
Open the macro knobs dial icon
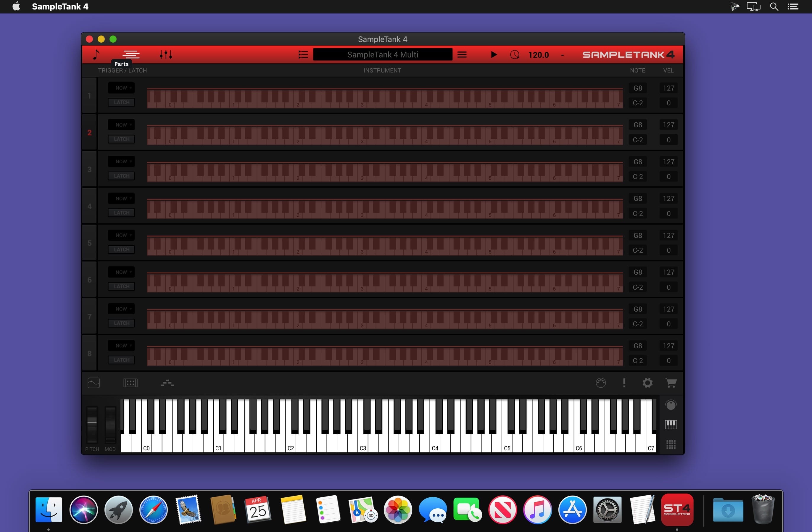click(601, 383)
